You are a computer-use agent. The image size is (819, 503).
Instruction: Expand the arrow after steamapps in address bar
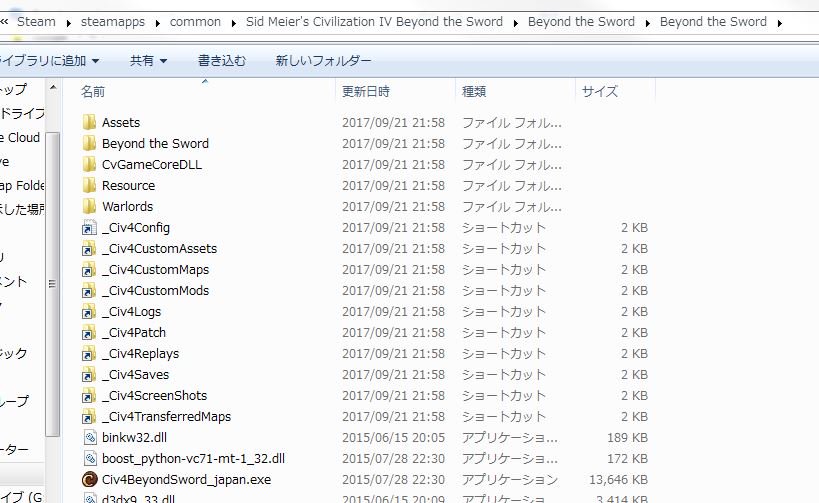[157, 23]
